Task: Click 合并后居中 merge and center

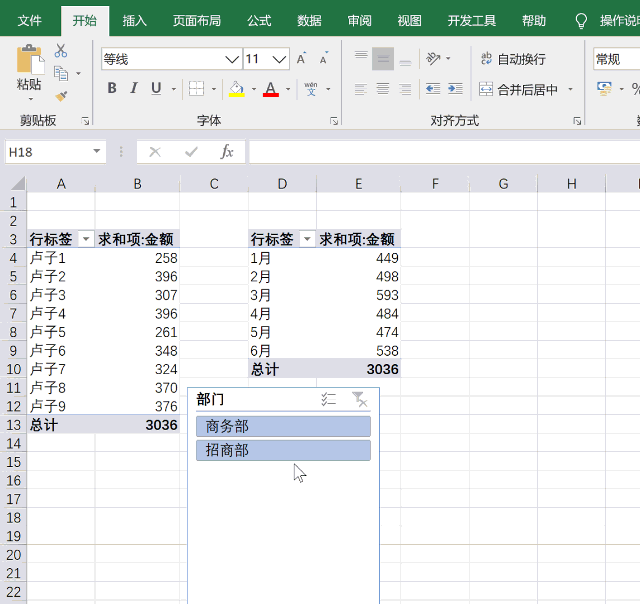Action: [518, 89]
